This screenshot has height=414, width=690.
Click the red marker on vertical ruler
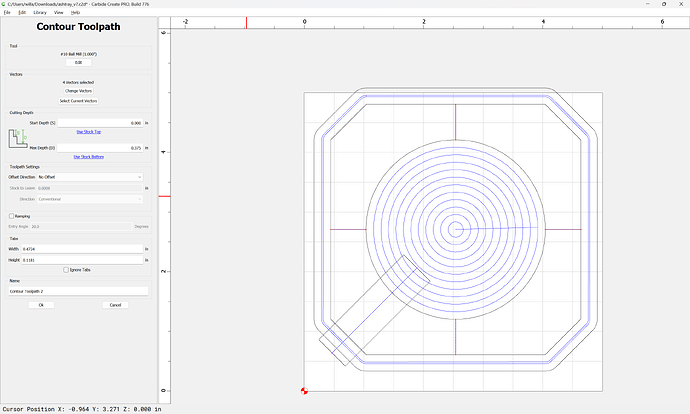165,196
